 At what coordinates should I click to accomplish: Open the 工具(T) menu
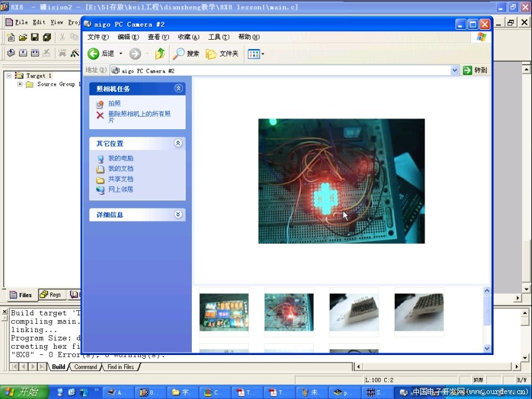point(219,37)
